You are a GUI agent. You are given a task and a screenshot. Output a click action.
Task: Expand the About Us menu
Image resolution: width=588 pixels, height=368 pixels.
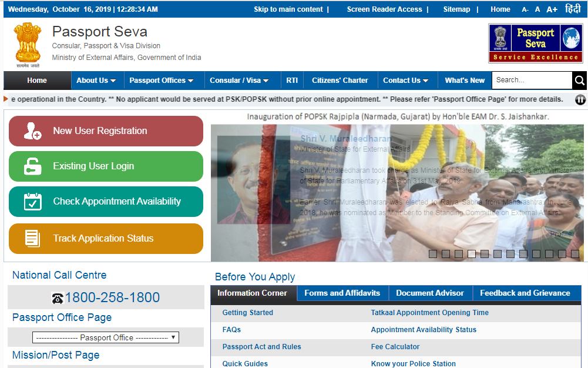pos(96,81)
